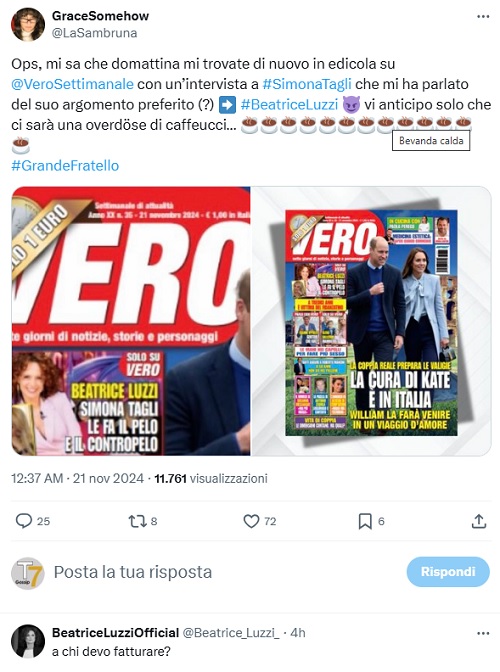Image resolution: width=500 pixels, height=672 pixels.
Task: Open the full VERO magazine cover image
Action: (x=371, y=321)
